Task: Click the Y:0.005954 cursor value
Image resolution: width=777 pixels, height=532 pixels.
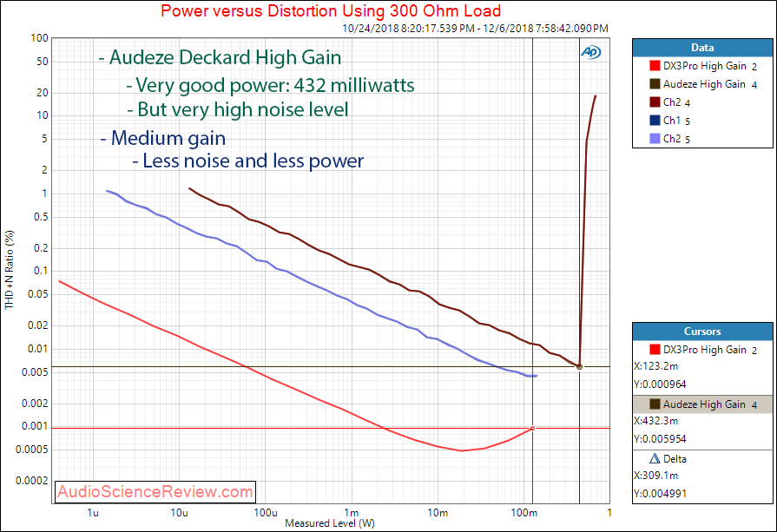Action: point(660,439)
